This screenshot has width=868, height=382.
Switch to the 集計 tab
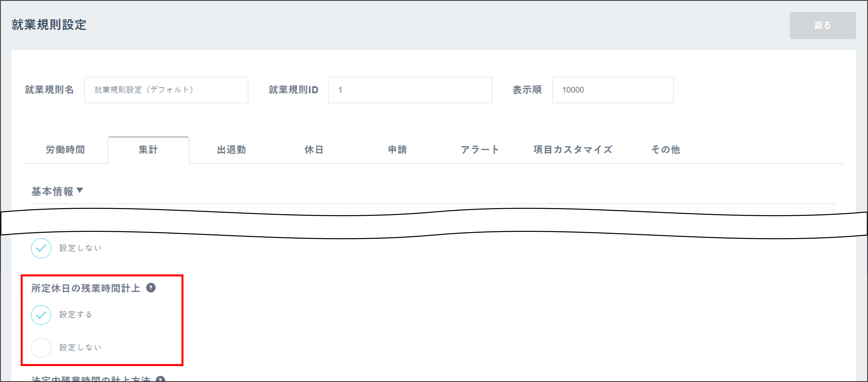pos(148,150)
